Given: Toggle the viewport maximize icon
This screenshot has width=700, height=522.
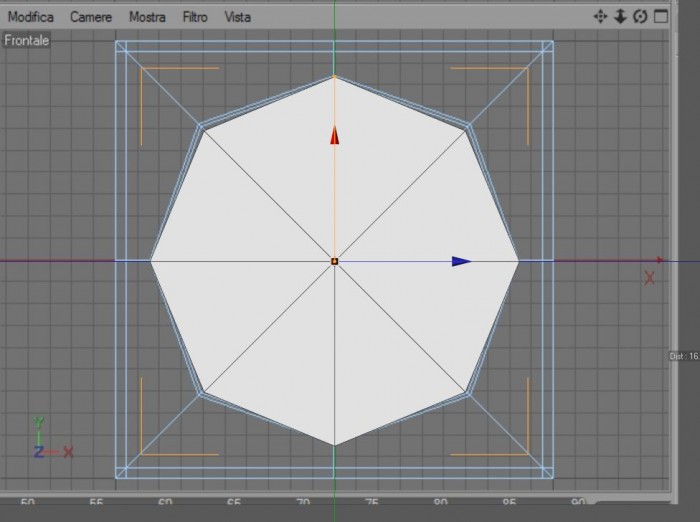Looking at the screenshot, I should coord(661,17).
